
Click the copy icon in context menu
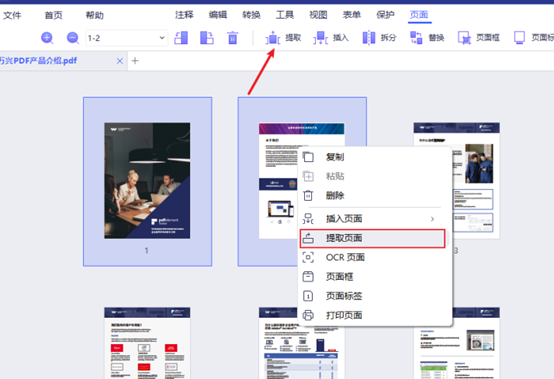coord(308,157)
